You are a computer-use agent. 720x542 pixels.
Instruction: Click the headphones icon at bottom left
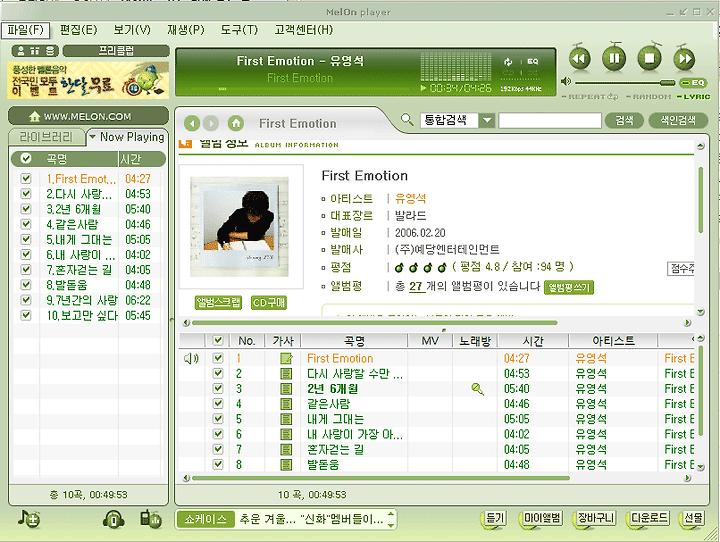coord(113,519)
